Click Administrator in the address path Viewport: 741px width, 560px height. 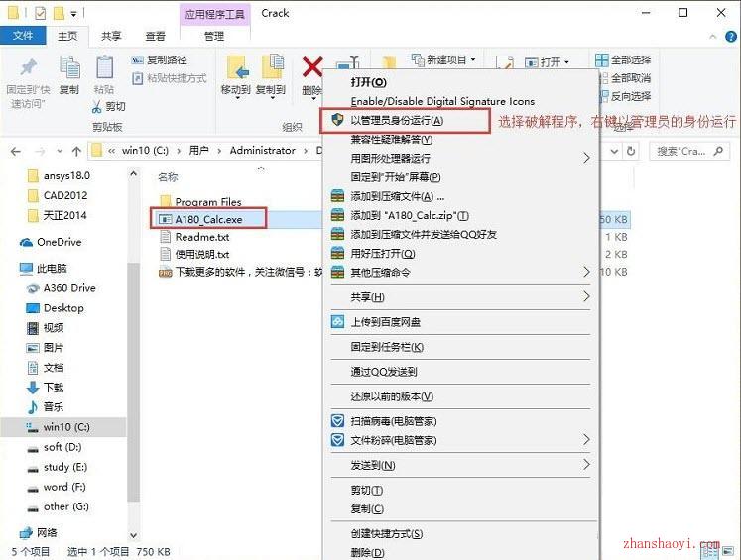point(262,150)
